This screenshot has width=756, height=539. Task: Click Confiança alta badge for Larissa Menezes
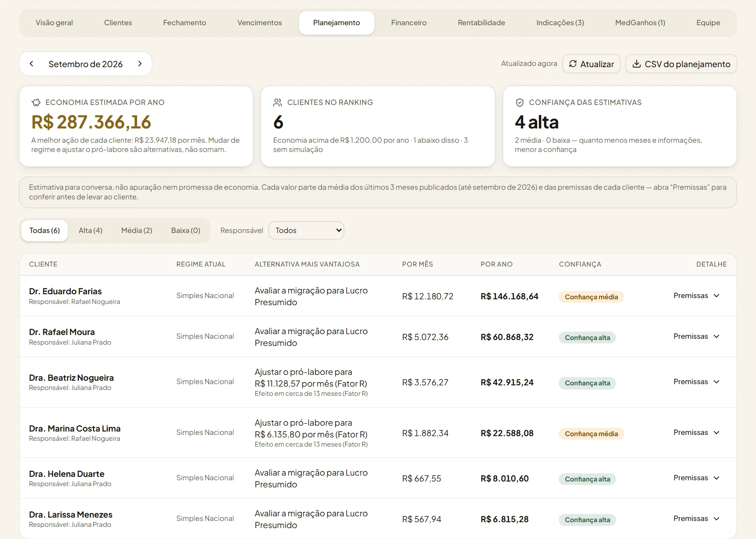[x=587, y=520]
